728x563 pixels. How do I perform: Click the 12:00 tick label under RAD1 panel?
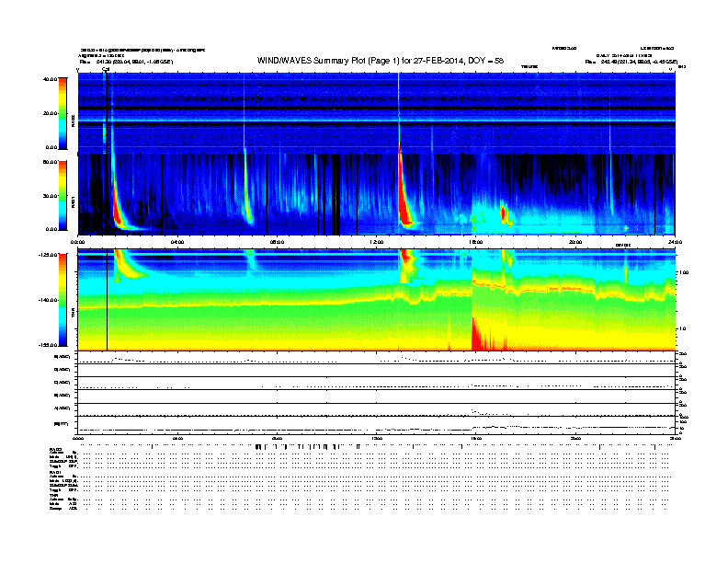[x=377, y=242]
